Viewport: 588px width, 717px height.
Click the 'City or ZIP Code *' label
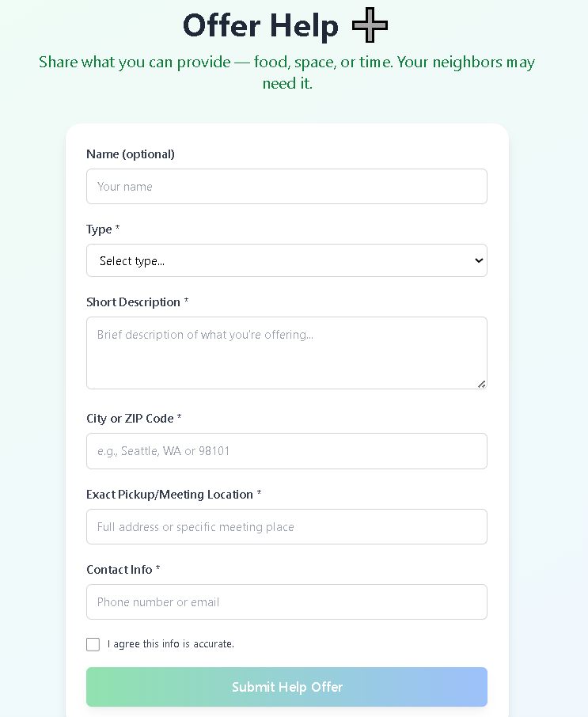(134, 419)
